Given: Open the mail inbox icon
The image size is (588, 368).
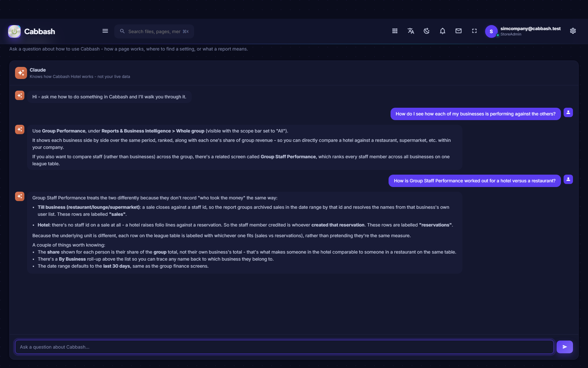Looking at the screenshot, I should pos(458,31).
